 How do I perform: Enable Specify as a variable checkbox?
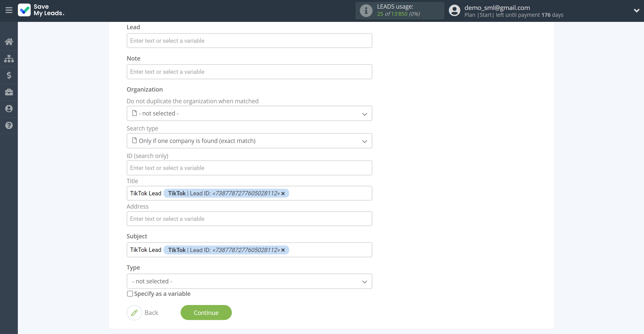[x=130, y=294]
